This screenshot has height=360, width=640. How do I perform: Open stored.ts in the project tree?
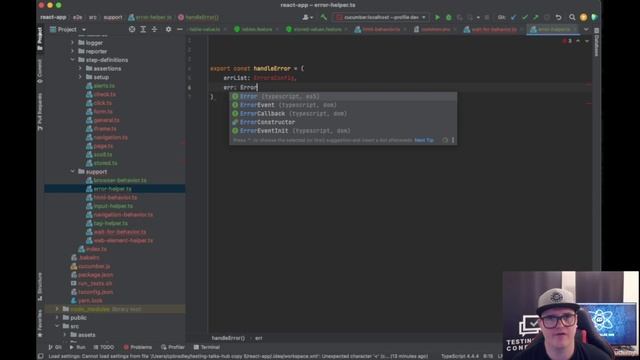coord(102,163)
